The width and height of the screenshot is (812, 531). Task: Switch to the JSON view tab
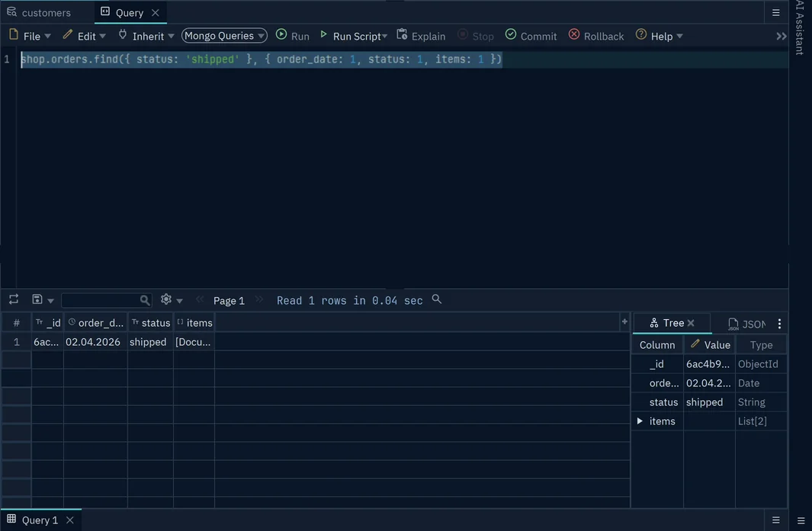(746, 324)
